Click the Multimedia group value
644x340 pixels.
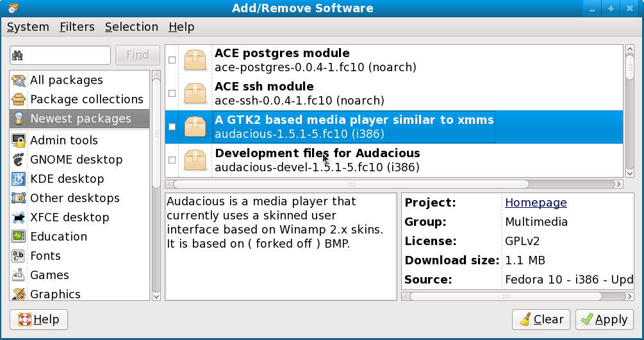coord(536,222)
